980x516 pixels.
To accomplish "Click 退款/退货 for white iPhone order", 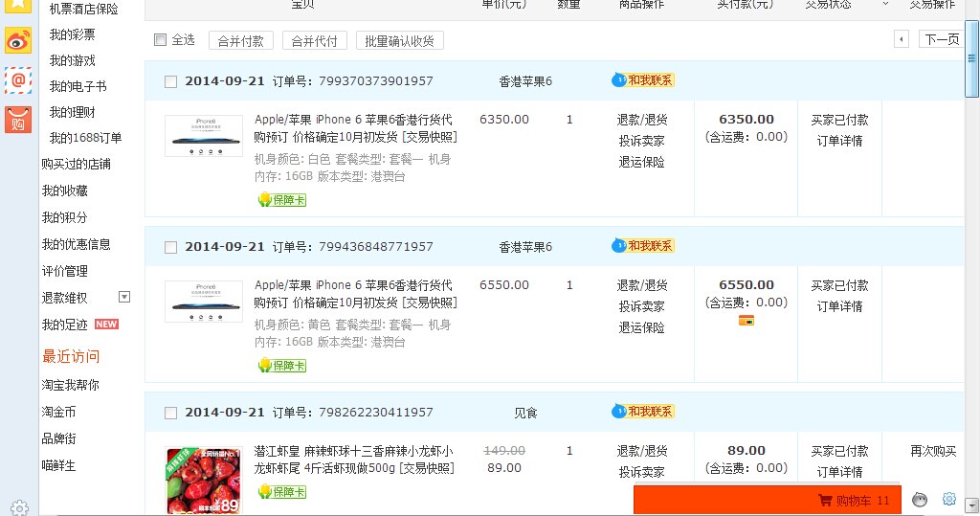I will pyautogui.click(x=642, y=120).
